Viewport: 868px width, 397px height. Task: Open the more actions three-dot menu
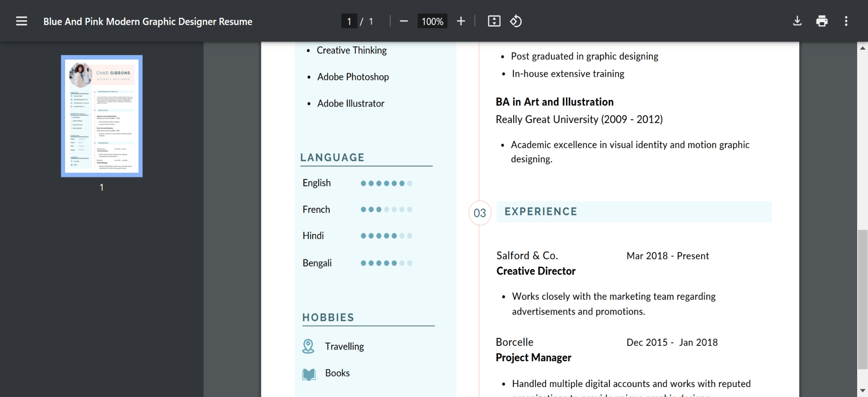846,21
